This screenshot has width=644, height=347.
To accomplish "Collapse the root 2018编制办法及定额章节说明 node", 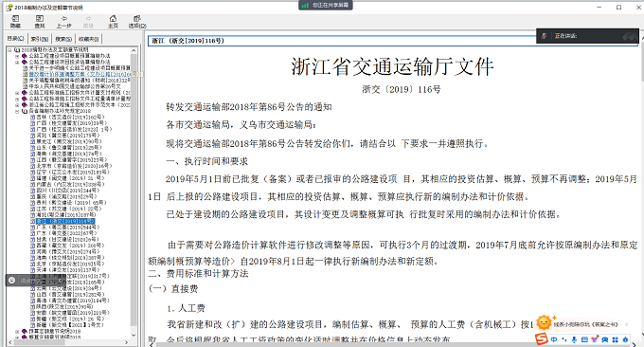I will coord(9,49).
